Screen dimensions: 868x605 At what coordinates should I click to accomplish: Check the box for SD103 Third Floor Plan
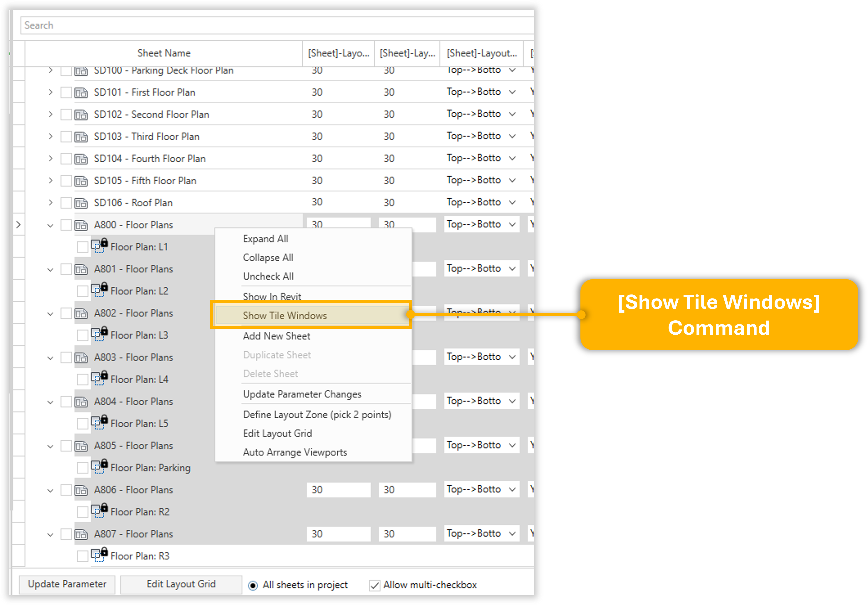[x=66, y=136]
